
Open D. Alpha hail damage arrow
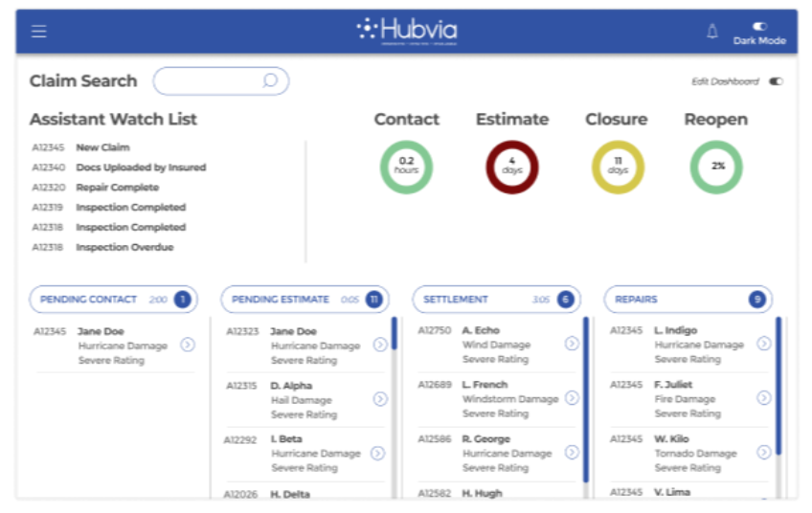coord(380,399)
